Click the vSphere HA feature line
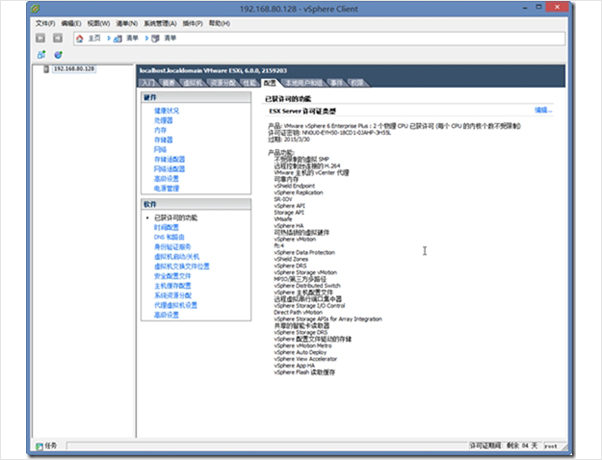602x460 pixels. (x=289, y=226)
